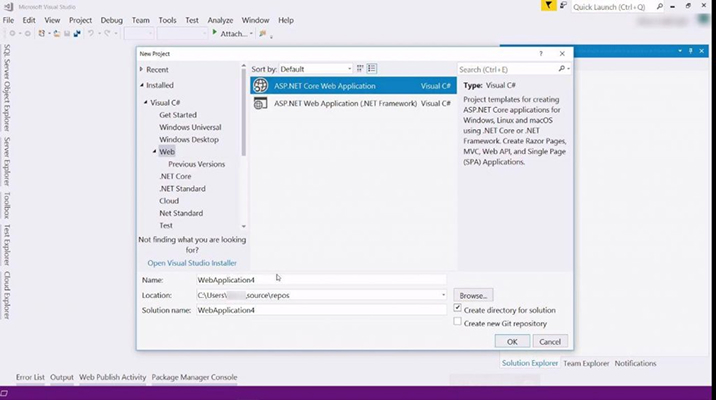
Task: Open the Debug menu
Action: pyautogui.click(x=111, y=20)
